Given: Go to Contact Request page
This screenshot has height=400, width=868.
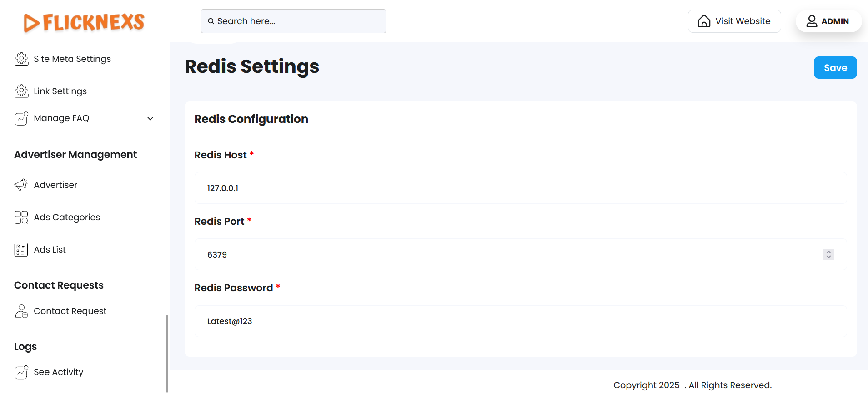Looking at the screenshot, I should coord(70,311).
